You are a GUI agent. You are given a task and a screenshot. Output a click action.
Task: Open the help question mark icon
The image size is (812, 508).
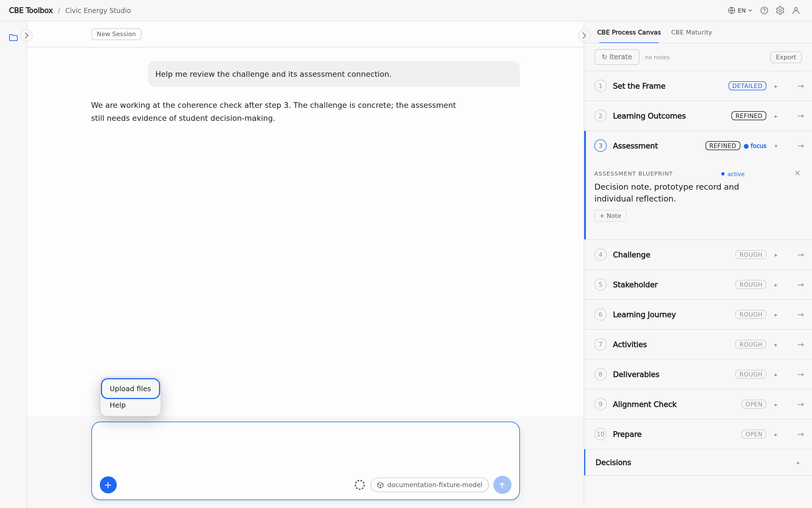(x=764, y=10)
